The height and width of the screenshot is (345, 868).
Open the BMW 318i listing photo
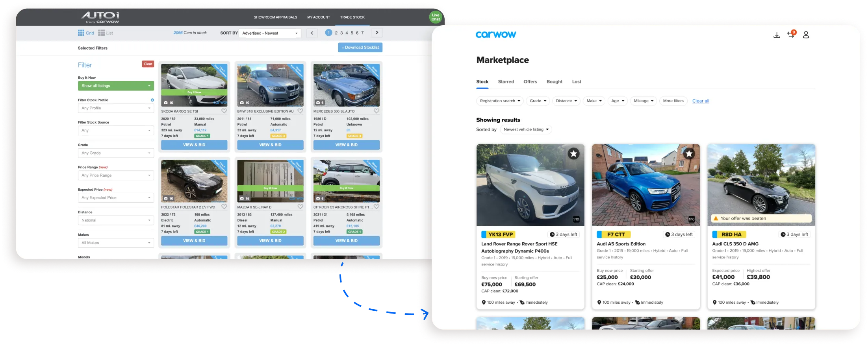pos(270,85)
